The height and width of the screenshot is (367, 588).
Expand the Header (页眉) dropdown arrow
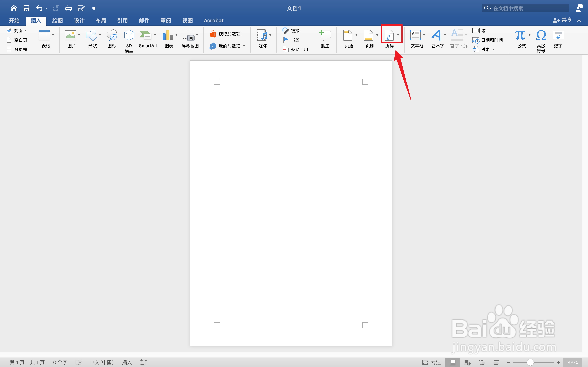(356, 35)
